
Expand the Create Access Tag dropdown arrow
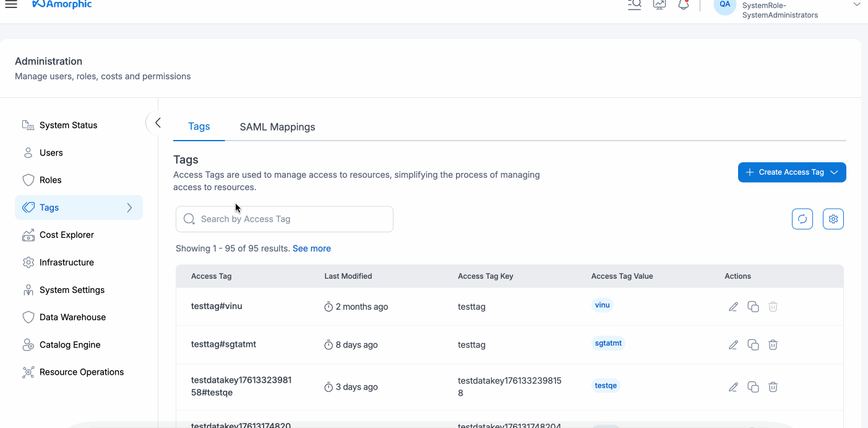(x=834, y=172)
